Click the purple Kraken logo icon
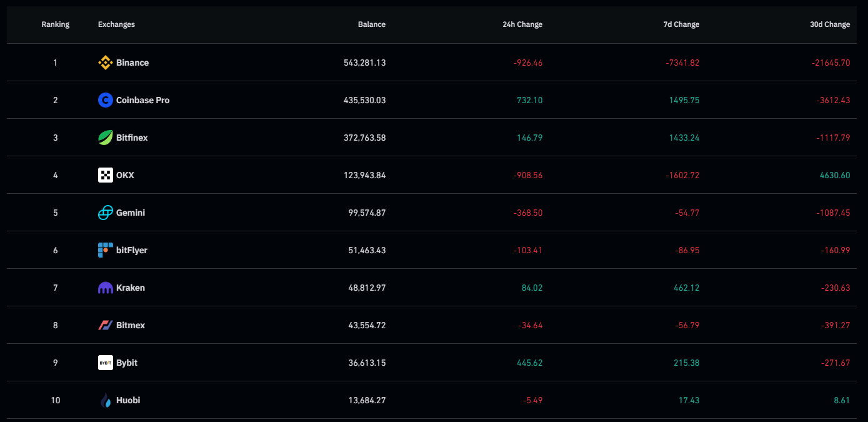Image resolution: width=868 pixels, height=422 pixels. click(x=105, y=288)
